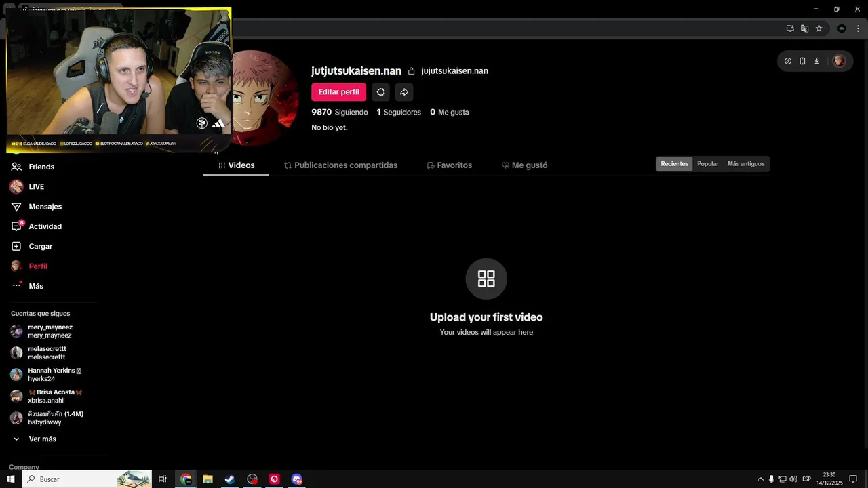Click the share profile arrow icon
The width and height of the screenshot is (868, 488).
click(x=404, y=92)
